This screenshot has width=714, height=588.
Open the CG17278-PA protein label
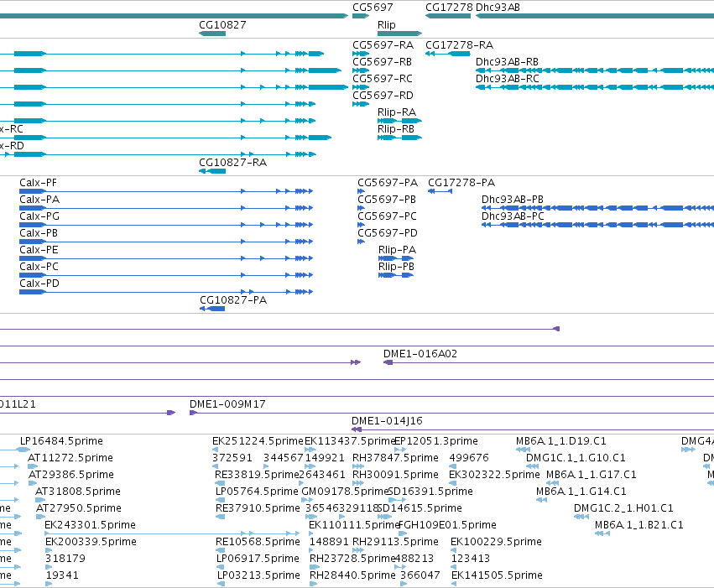[x=461, y=183]
